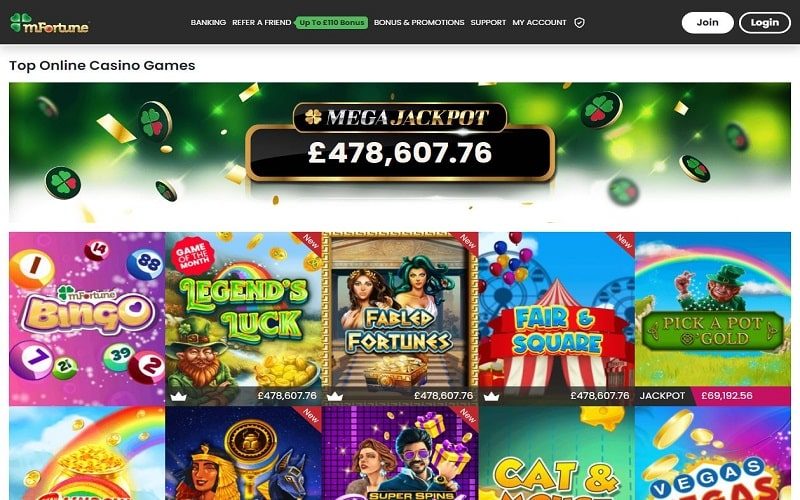Viewport: 800px width, 500px height.
Task: Click the crown icon under Fabled Fortunes
Action: 335,396
